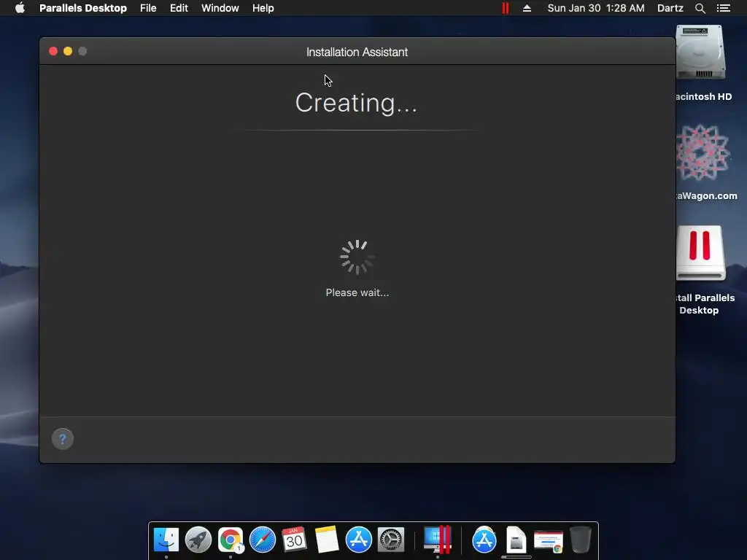Image resolution: width=747 pixels, height=560 pixels.
Task: Open Safari from the Dock
Action: point(263,540)
